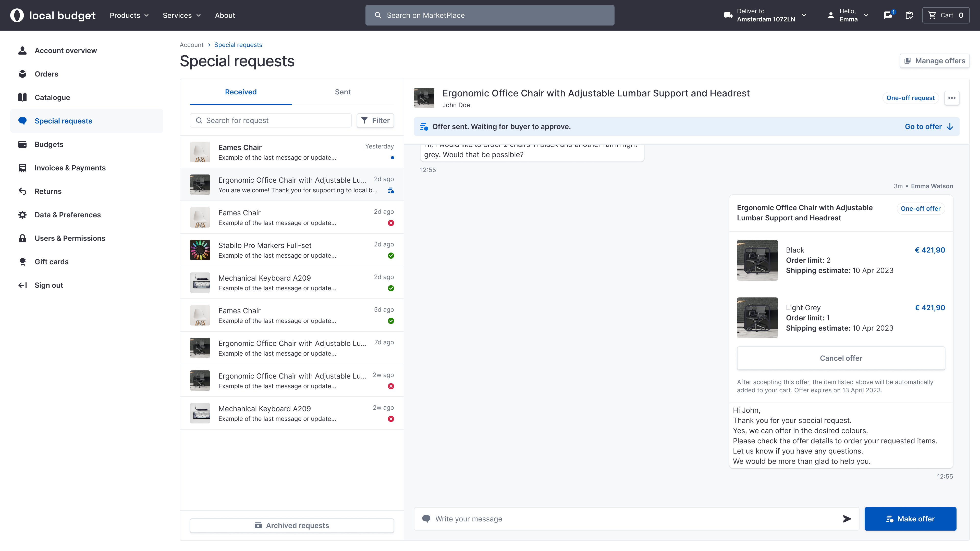Viewport: 980px width, 551px height.
Task: Switch to the Sent tab
Action: pyautogui.click(x=342, y=92)
